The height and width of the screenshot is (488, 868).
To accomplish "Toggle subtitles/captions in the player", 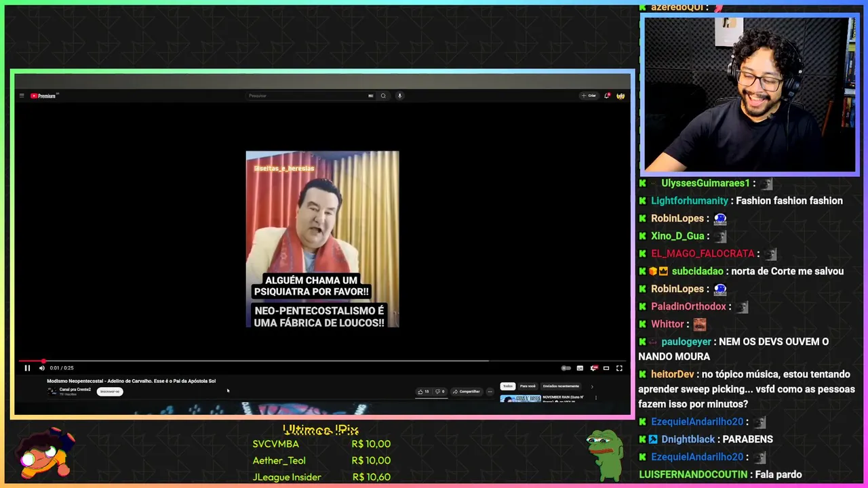I will point(580,368).
